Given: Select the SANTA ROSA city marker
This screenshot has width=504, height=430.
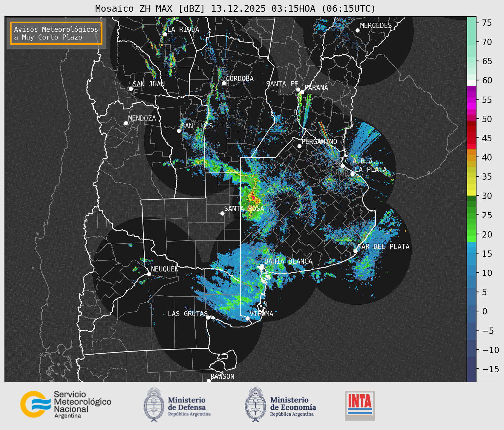Looking at the screenshot, I should 222,214.
